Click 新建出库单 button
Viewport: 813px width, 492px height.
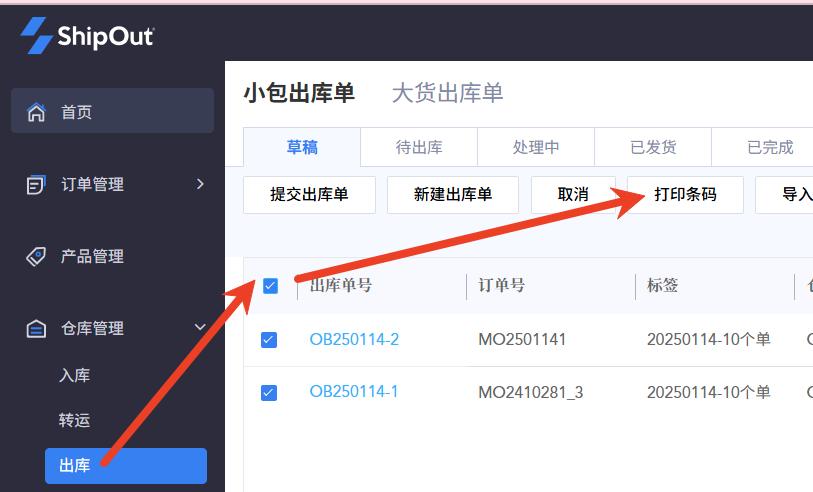453,195
